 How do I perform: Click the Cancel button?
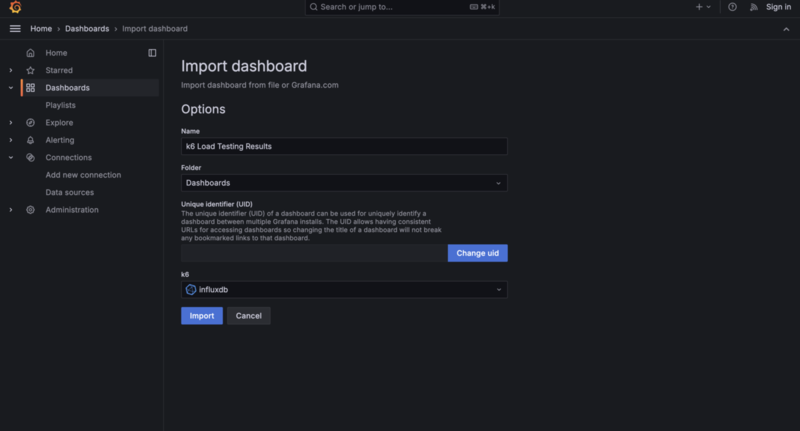click(248, 316)
